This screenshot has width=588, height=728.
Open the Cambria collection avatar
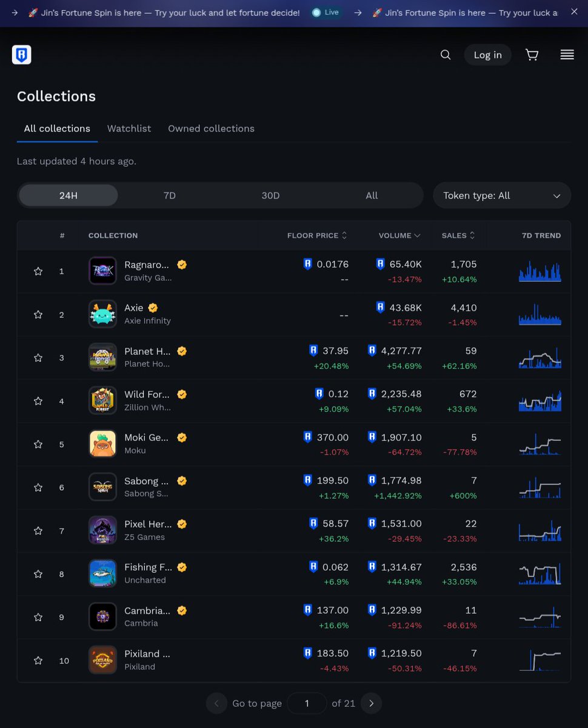pyautogui.click(x=102, y=616)
